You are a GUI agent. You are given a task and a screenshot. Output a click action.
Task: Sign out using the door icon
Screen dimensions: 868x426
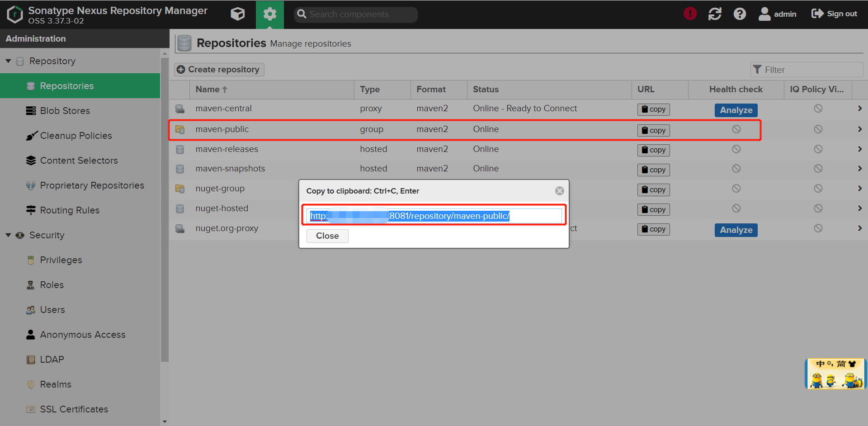(816, 14)
